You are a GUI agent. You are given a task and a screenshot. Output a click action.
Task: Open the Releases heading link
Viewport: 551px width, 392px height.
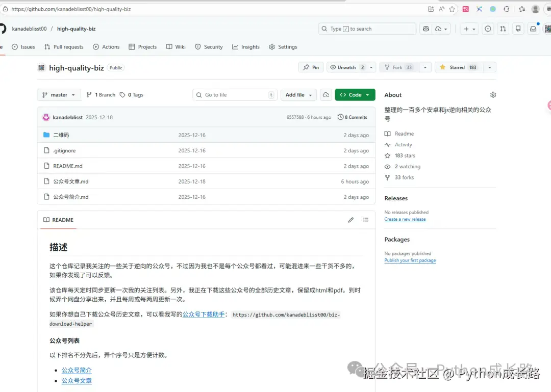click(x=396, y=198)
